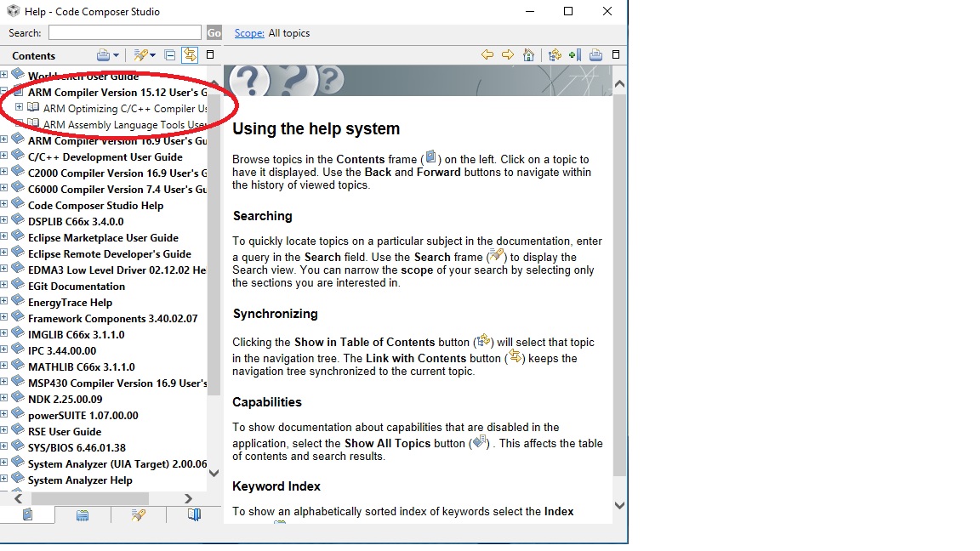
Task: Click the topic pane scroll-down arrow
Action: pyautogui.click(x=619, y=505)
